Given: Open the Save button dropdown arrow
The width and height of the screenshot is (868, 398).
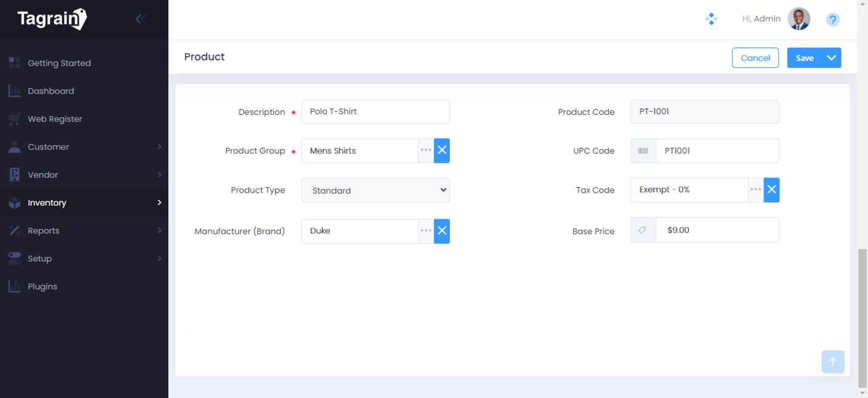Looking at the screenshot, I should tap(830, 57).
